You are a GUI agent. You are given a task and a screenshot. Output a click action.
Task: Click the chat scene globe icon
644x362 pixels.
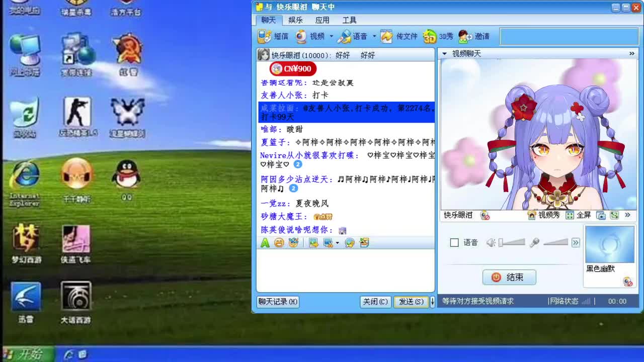350,243
